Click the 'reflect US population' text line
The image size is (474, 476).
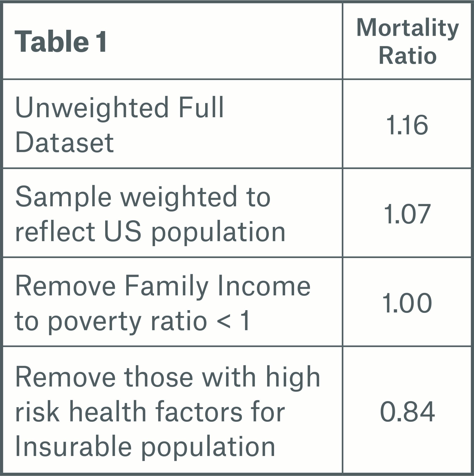tap(150, 232)
